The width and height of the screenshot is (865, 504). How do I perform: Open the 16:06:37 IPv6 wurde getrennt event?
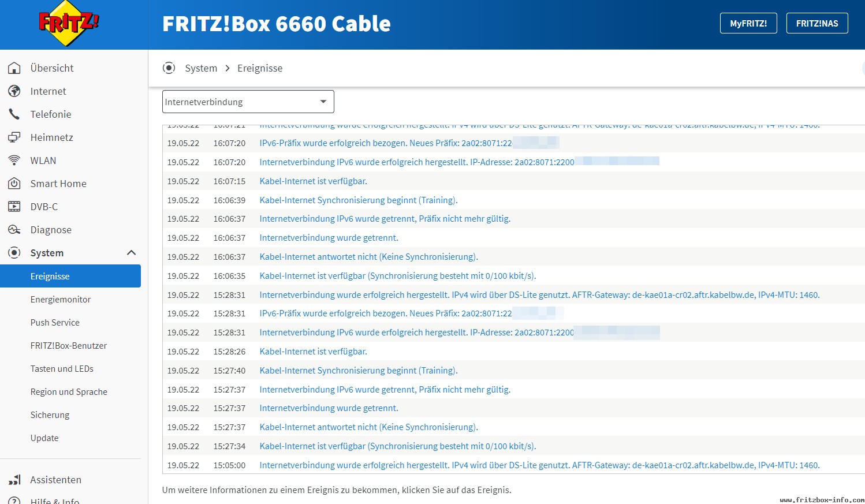pos(385,219)
